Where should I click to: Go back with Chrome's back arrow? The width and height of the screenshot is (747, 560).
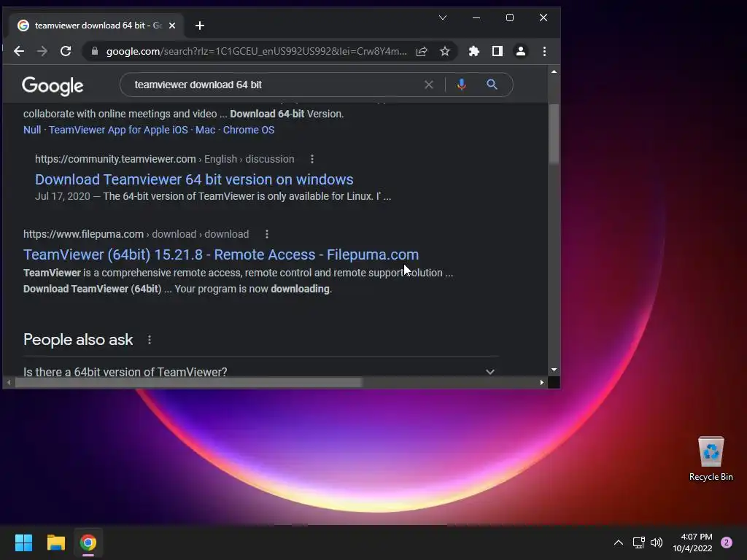click(x=19, y=52)
